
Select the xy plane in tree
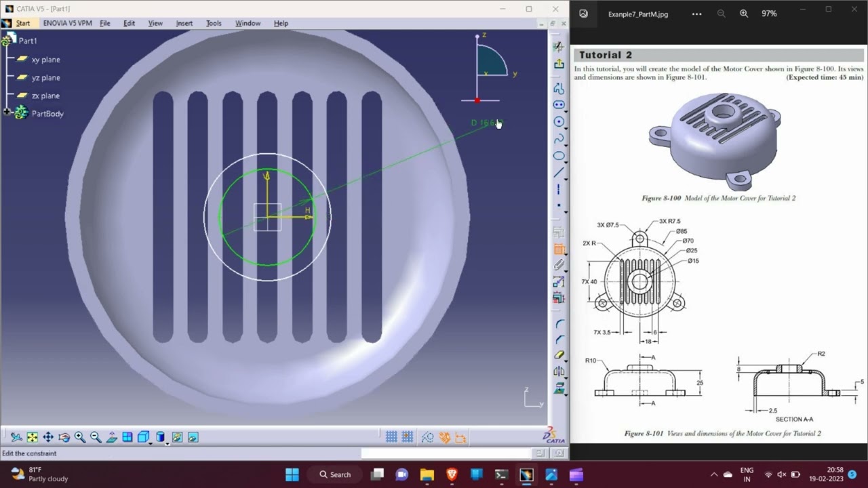[x=45, y=60]
